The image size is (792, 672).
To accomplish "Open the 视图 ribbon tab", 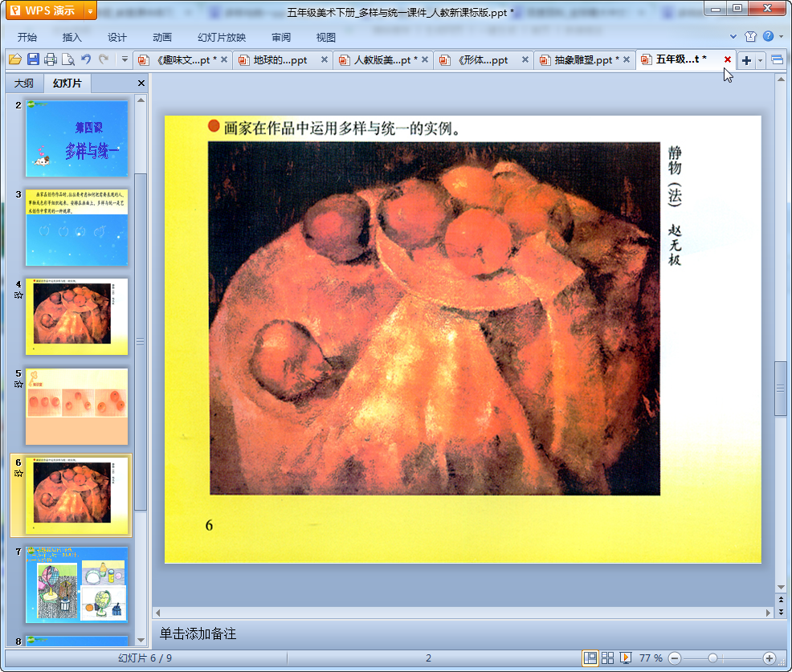I will (x=326, y=38).
